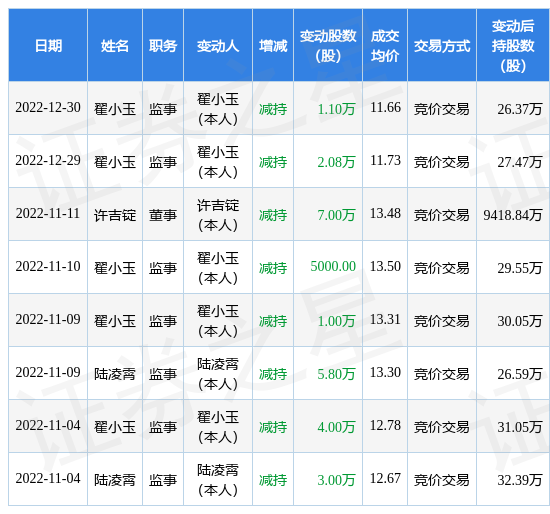
Task: Click 陆凌霄 name in 2022-11-04 row
Action: point(115,480)
